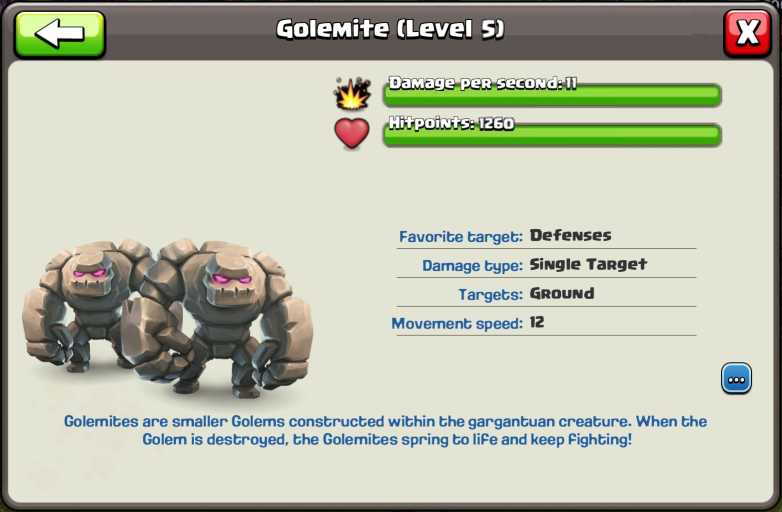Click the Movement speed label

point(457,324)
